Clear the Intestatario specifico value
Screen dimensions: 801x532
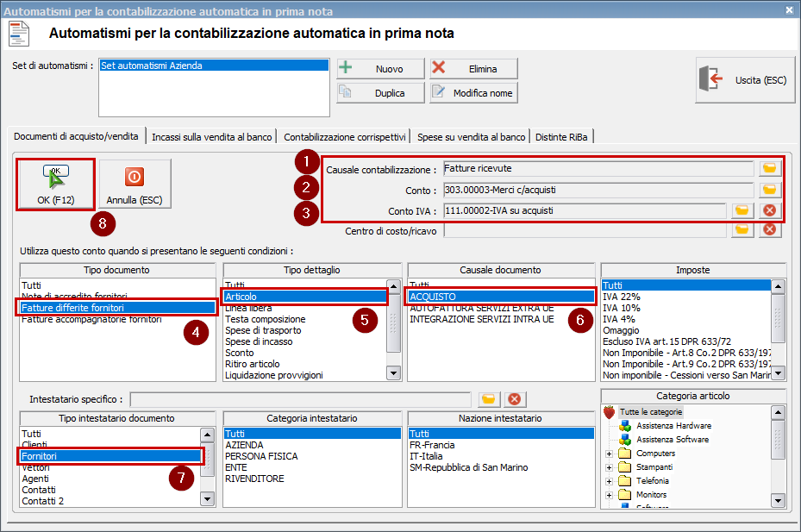(x=515, y=399)
